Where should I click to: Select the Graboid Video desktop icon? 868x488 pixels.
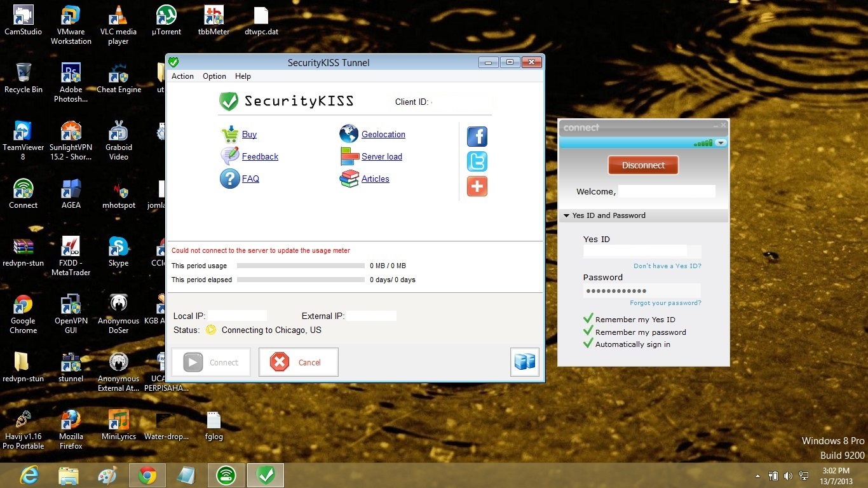tap(118, 140)
